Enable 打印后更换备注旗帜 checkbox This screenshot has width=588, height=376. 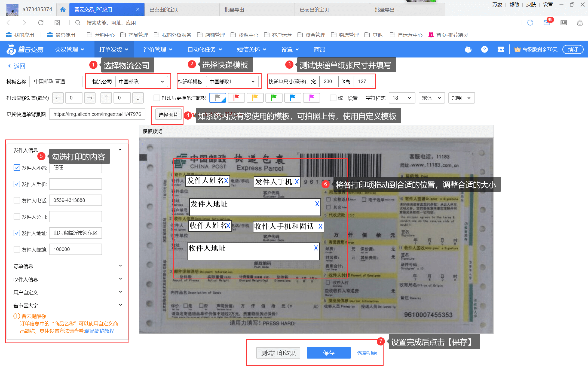pos(157,98)
